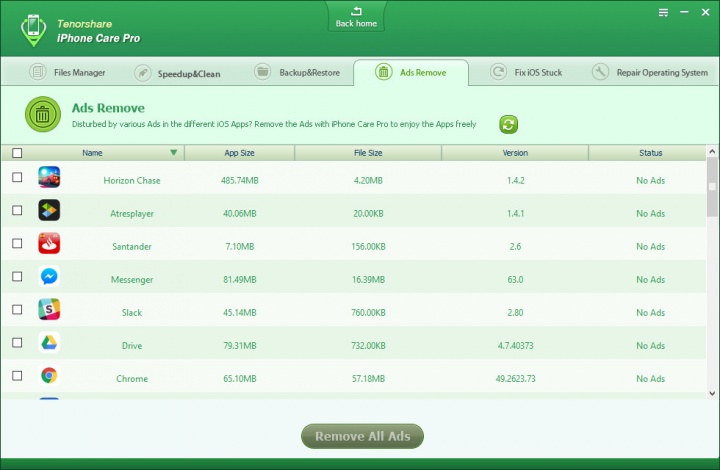Click the large Ads Remove trash icon
Screen dimensions: 720x470
tap(43, 114)
